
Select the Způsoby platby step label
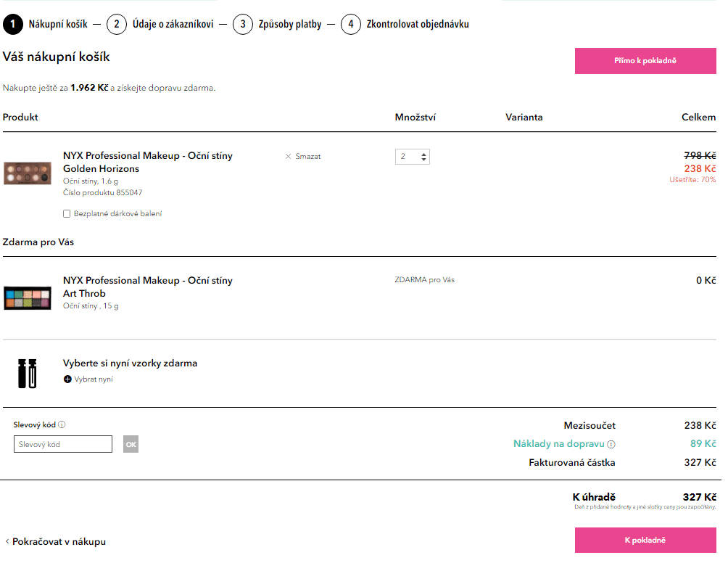[x=290, y=24]
